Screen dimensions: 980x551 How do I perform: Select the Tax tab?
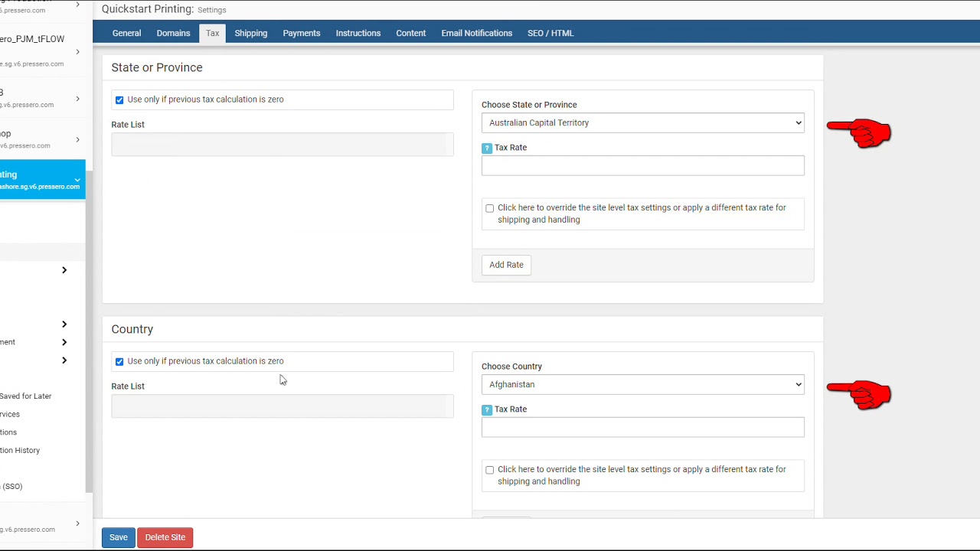[212, 33]
